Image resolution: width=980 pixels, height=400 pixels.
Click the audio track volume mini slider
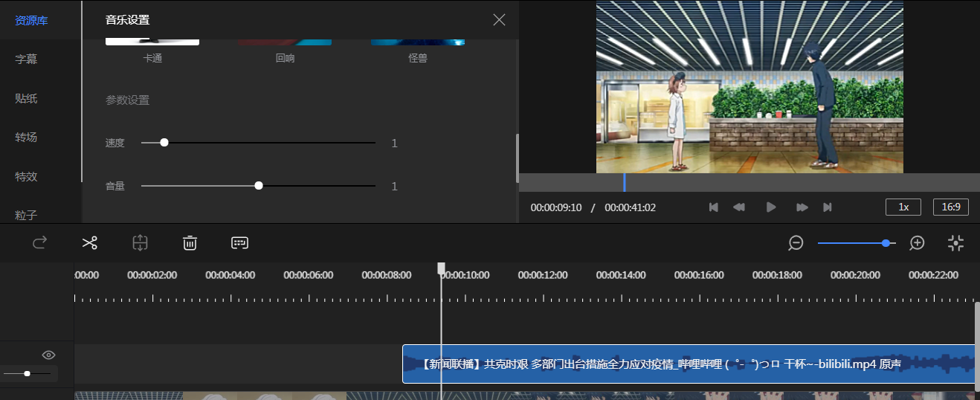27,373
